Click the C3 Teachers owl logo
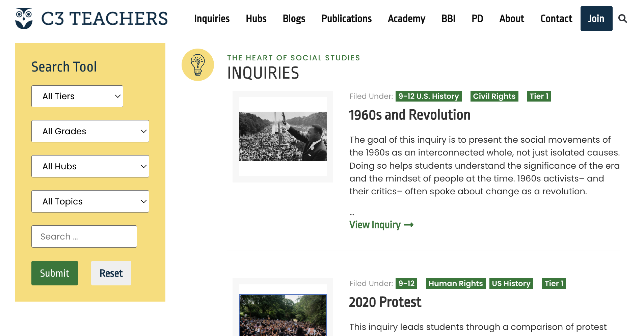Viewport: 644px width, 336px height. (x=24, y=19)
